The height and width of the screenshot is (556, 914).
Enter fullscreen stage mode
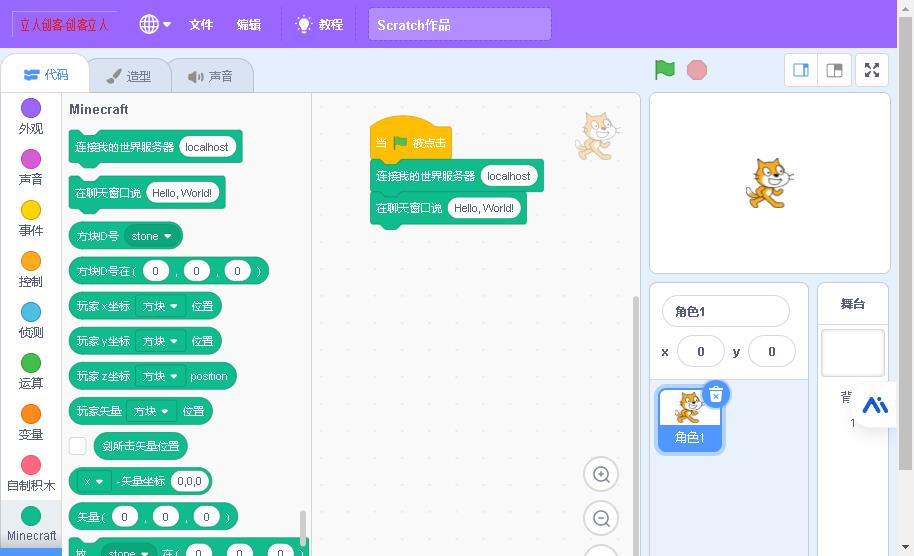[x=872, y=71]
